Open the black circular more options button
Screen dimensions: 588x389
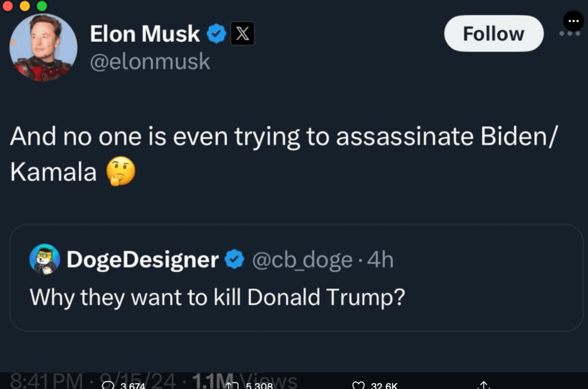[x=573, y=22]
